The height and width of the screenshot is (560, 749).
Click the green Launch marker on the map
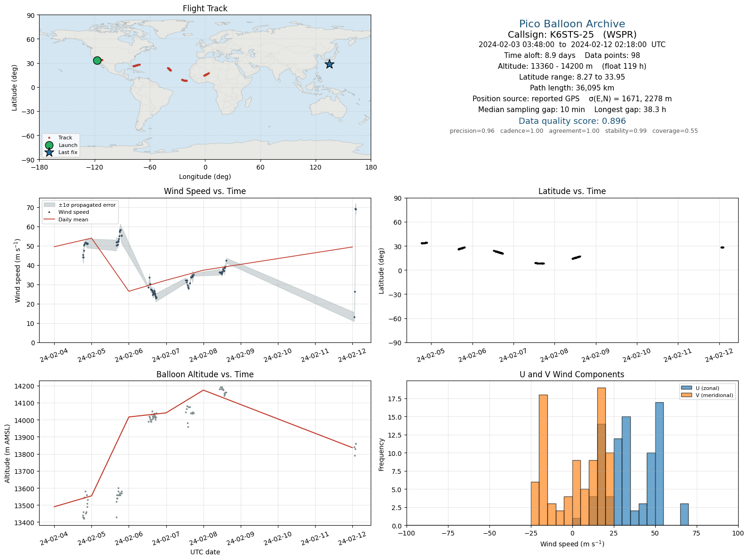point(97,60)
